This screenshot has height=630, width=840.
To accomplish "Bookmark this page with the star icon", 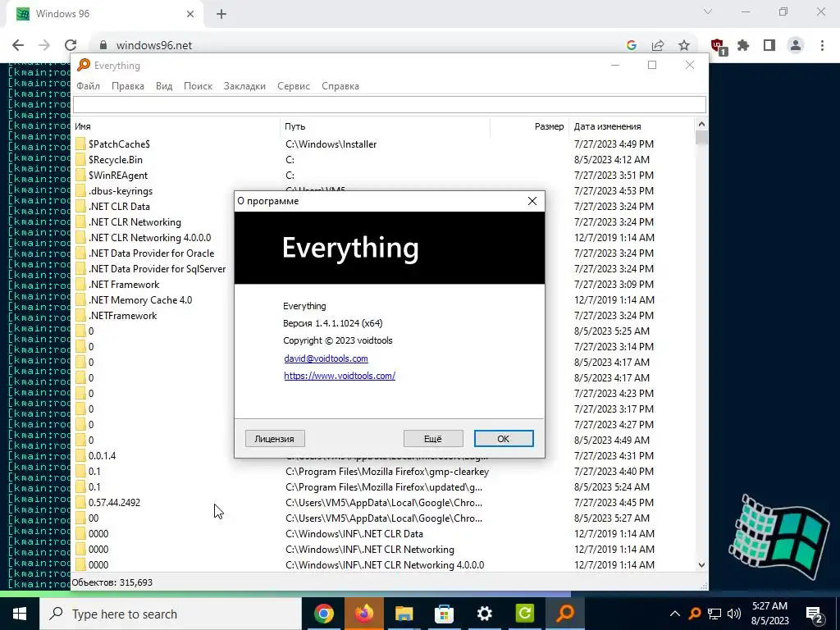I will coord(683,46).
